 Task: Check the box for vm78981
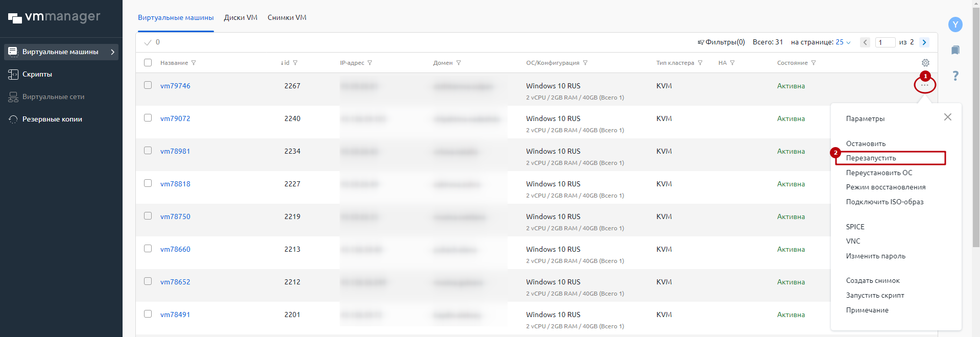click(x=148, y=151)
